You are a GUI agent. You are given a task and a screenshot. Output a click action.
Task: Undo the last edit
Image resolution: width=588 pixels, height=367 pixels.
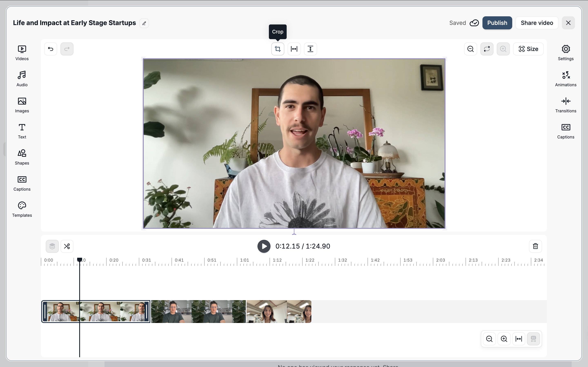pyautogui.click(x=51, y=49)
